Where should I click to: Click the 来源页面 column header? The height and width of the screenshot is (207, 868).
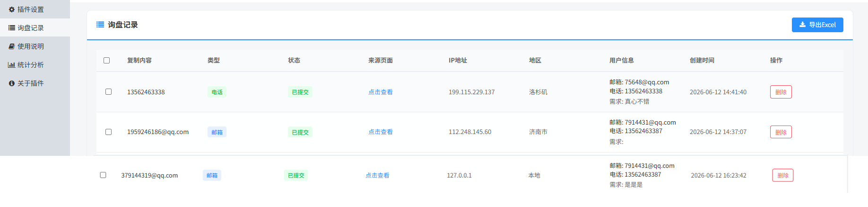(381, 60)
